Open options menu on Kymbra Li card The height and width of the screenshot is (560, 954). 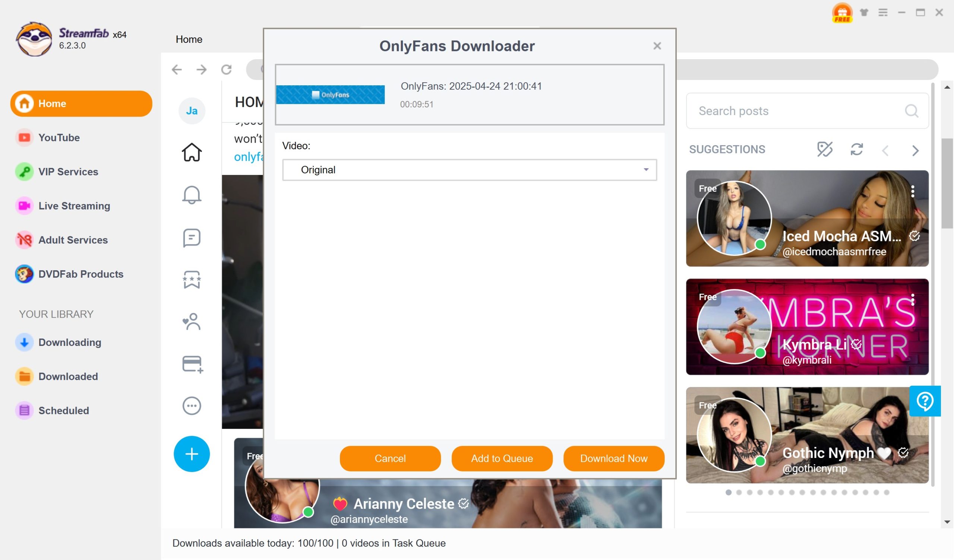click(x=913, y=300)
